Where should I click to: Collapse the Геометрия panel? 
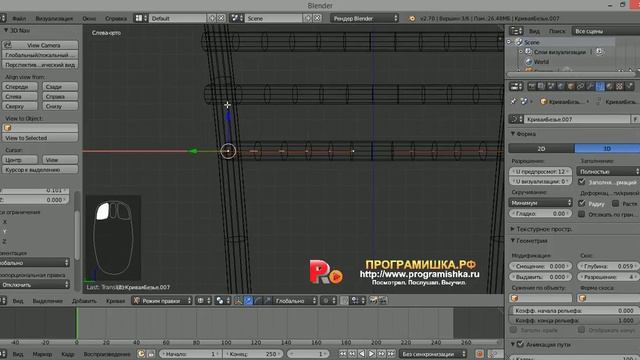click(529, 241)
